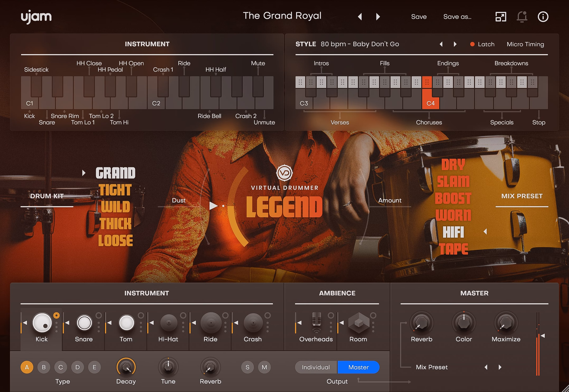Click the Virtual Drummer VD logo

(284, 173)
